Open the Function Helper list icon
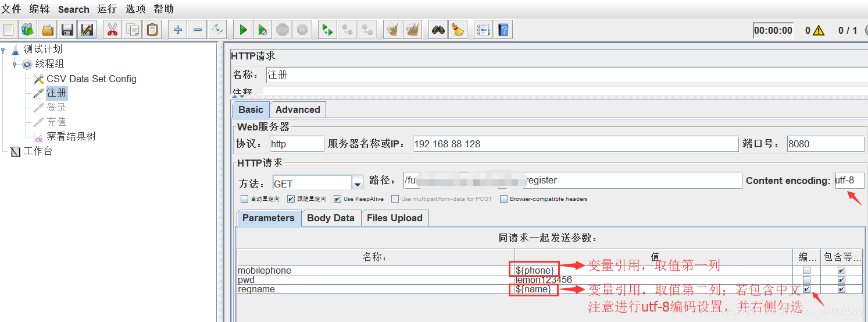Screen dimensions: 868x322 pos(483,29)
